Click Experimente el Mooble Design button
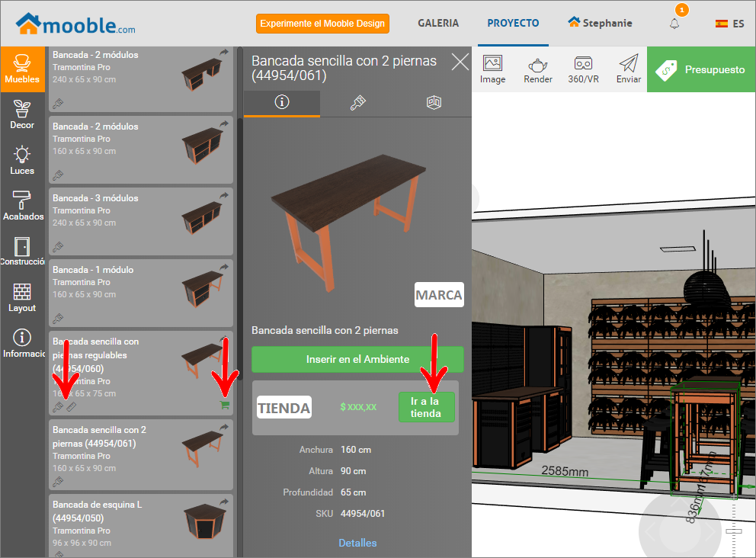This screenshot has height=558, width=756. click(x=322, y=24)
